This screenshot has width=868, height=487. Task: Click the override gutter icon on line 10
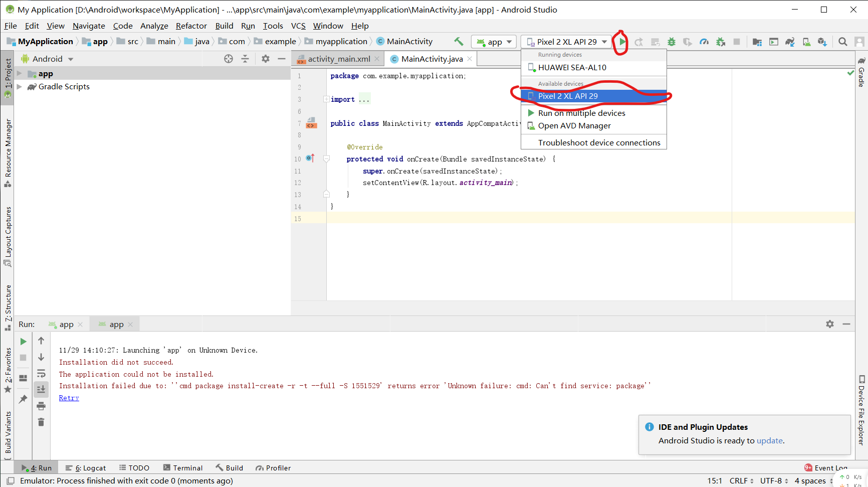click(x=310, y=158)
